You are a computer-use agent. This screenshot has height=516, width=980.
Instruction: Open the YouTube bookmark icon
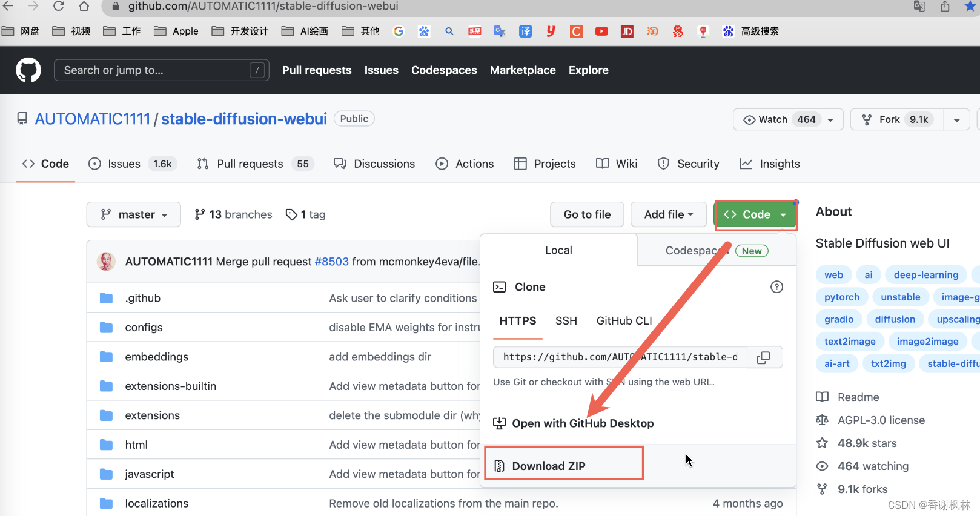point(601,31)
